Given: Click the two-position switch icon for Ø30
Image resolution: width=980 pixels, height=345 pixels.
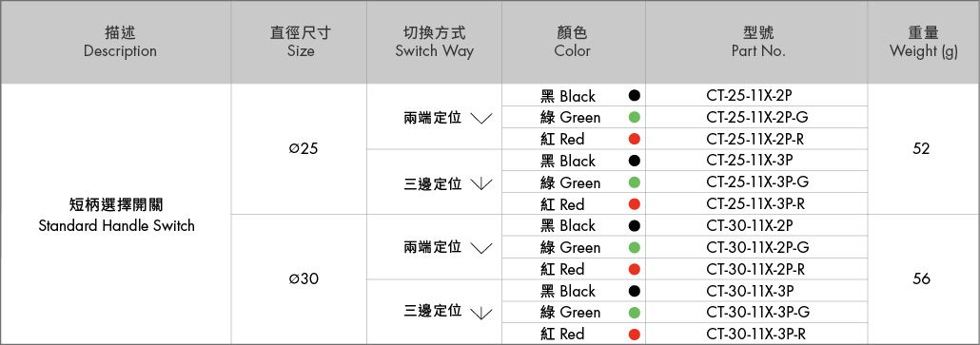Looking at the screenshot, I should click(x=480, y=248).
